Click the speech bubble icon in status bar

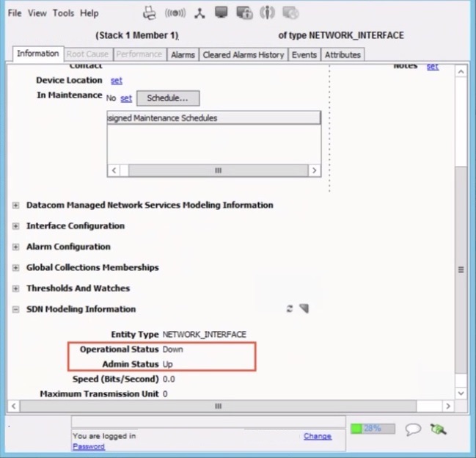413,429
